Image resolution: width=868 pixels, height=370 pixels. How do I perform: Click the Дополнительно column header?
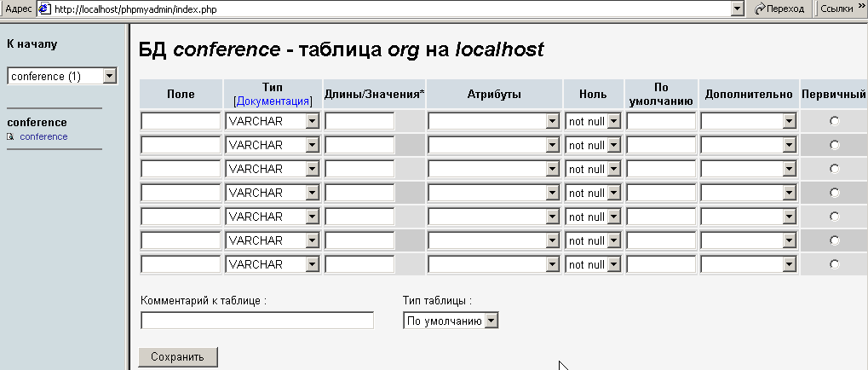point(749,94)
